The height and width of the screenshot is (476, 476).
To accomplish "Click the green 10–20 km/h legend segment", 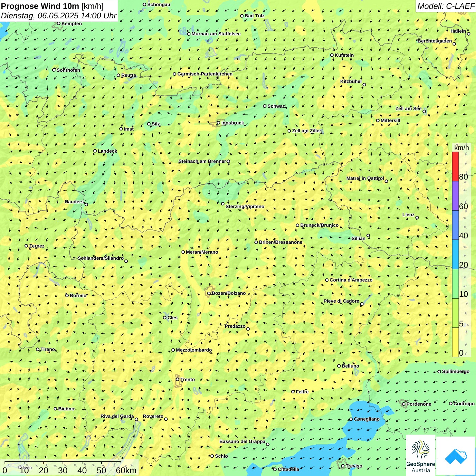I will tap(455, 284).
